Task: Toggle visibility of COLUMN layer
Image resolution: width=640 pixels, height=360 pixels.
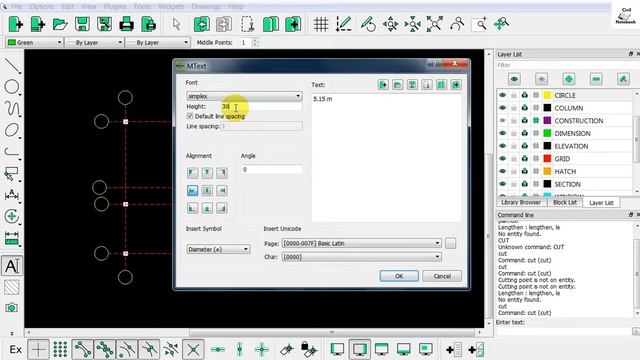Action: [502, 108]
